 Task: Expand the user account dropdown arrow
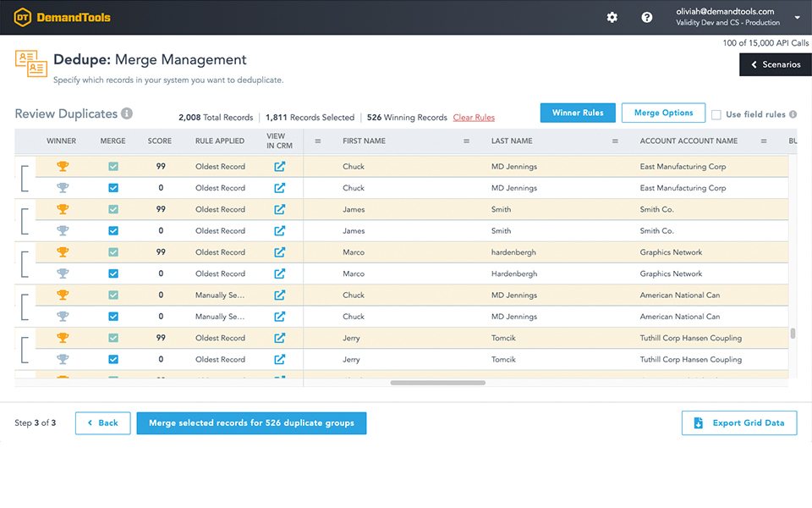click(797, 18)
